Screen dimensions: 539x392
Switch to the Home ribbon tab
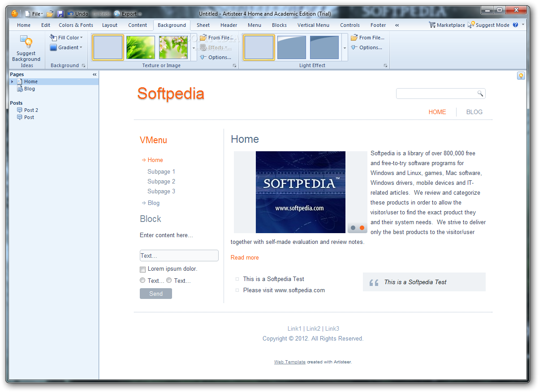point(24,25)
